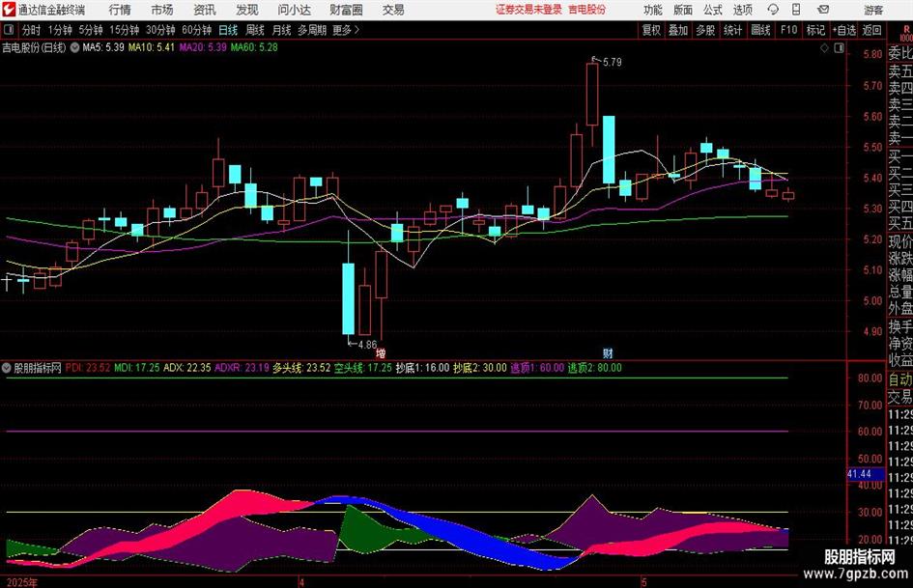Open the 多周期 multi-period view

312,30
